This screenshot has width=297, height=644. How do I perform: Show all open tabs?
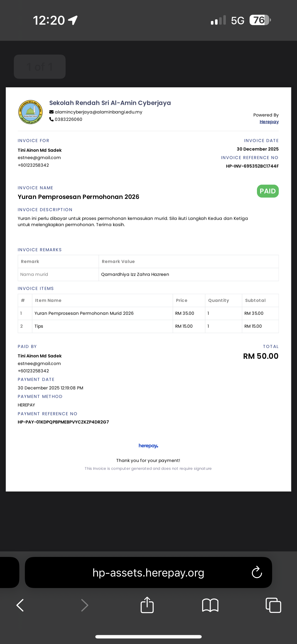[273, 605]
